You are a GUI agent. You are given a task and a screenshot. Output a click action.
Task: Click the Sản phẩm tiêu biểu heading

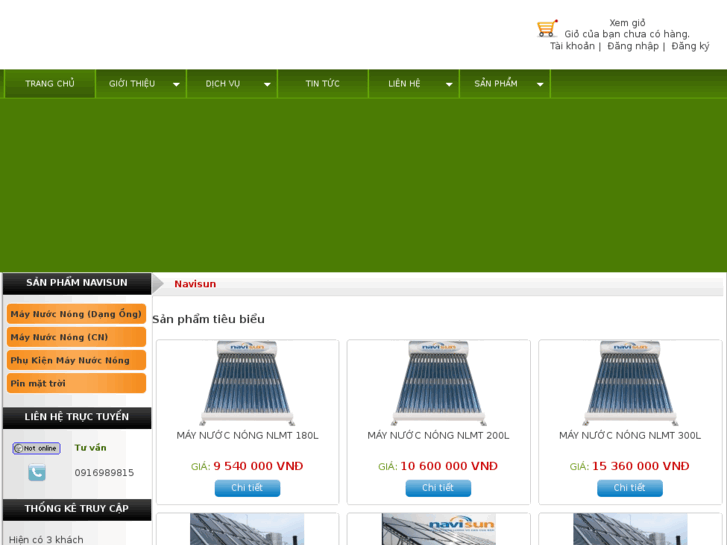point(208,319)
